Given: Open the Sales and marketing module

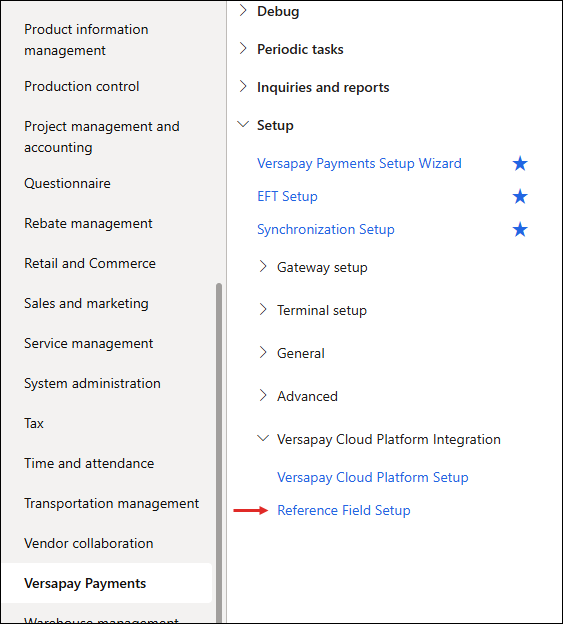Looking at the screenshot, I should coord(86,304).
